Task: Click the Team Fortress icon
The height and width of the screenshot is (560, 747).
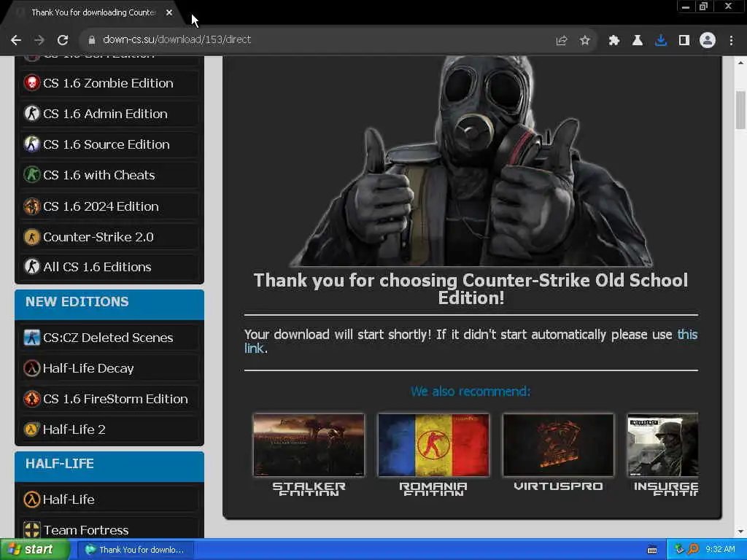Action: point(32,529)
